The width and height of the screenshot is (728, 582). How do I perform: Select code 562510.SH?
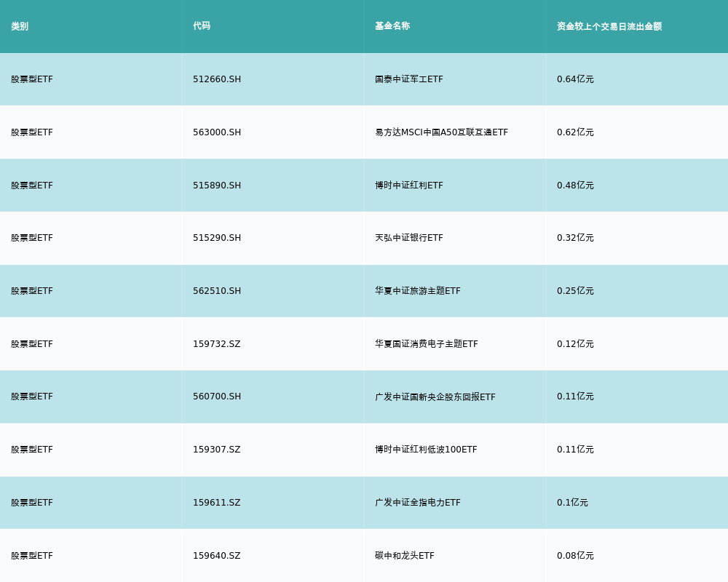pyautogui.click(x=217, y=291)
